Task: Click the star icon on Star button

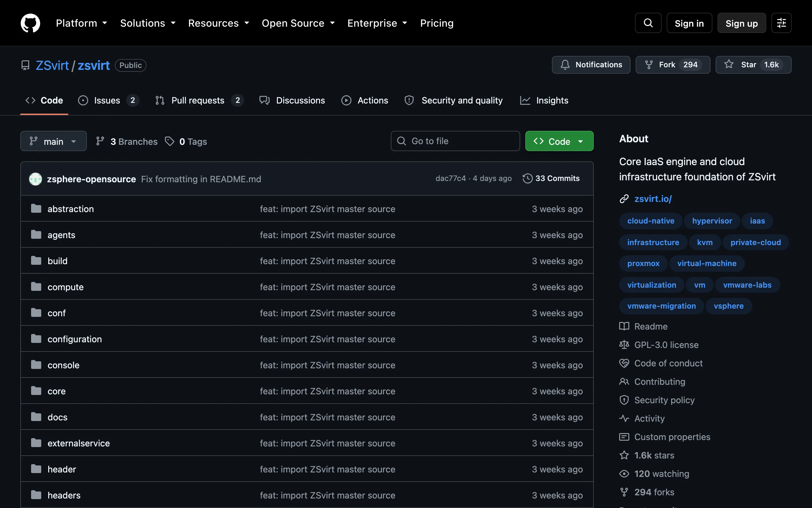Action: pyautogui.click(x=729, y=64)
